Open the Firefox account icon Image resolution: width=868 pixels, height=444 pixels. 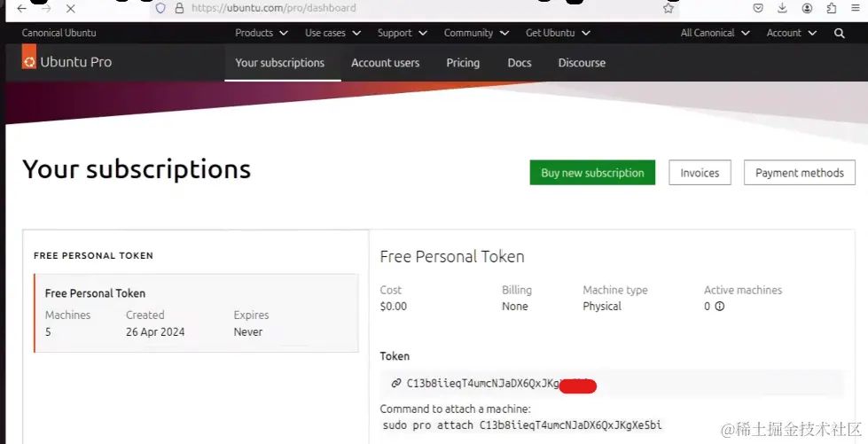click(807, 8)
